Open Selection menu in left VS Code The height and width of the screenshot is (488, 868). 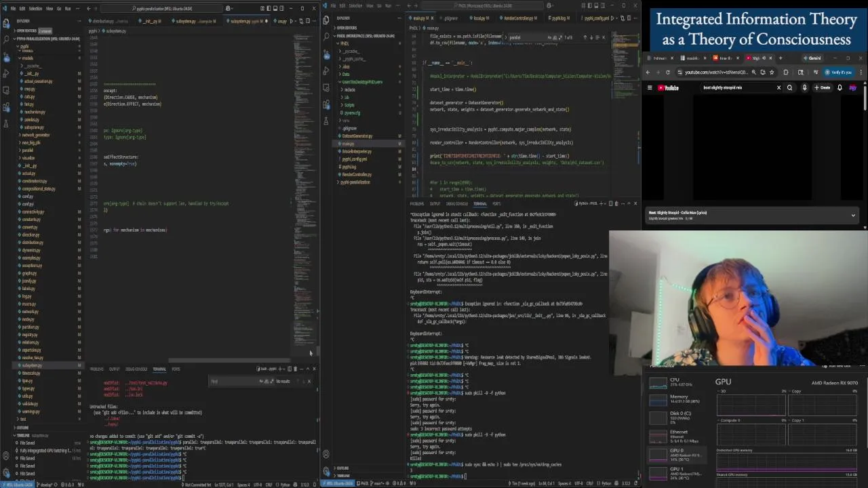[35, 8]
